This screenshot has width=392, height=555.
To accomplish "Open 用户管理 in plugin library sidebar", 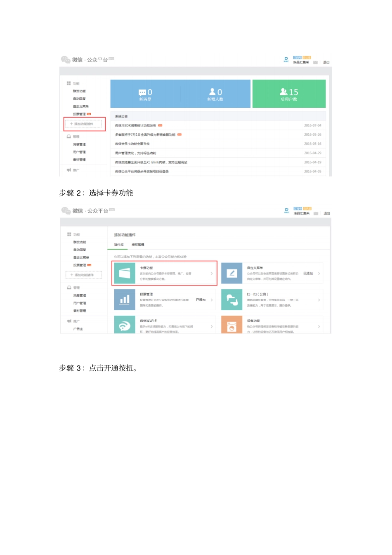I will click(x=80, y=303).
